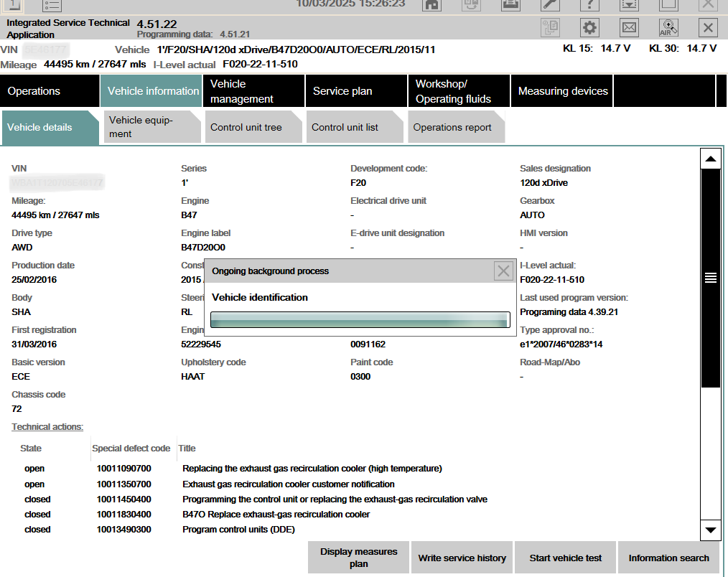Click first registration date 31/03/2016
The width and height of the screenshot is (728, 577).
click(34, 344)
